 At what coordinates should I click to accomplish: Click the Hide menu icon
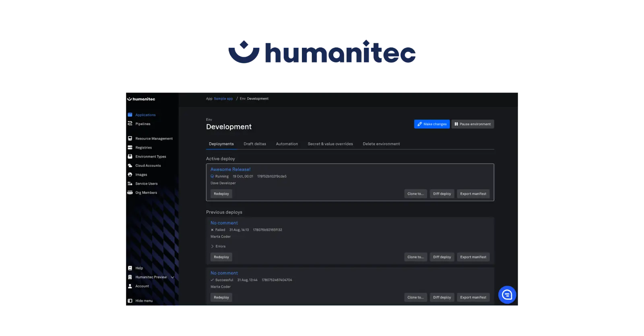[130, 301]
